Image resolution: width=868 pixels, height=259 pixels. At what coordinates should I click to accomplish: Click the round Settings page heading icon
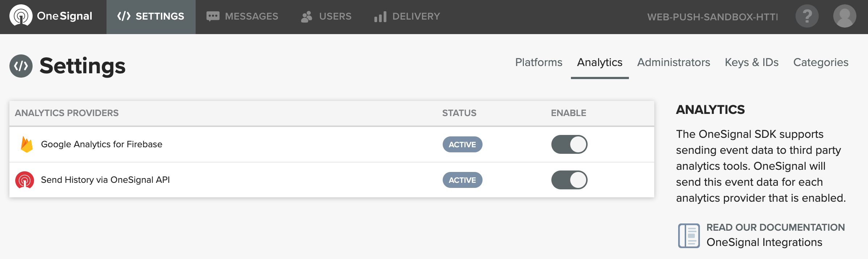click(x=21, y=66)
